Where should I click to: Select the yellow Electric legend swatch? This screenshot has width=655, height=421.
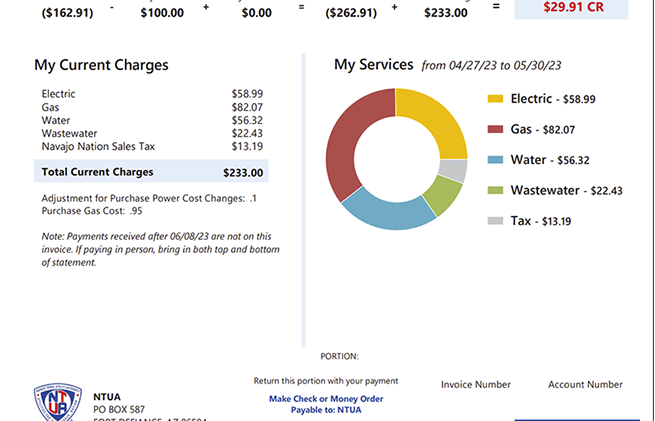(495, 99)
